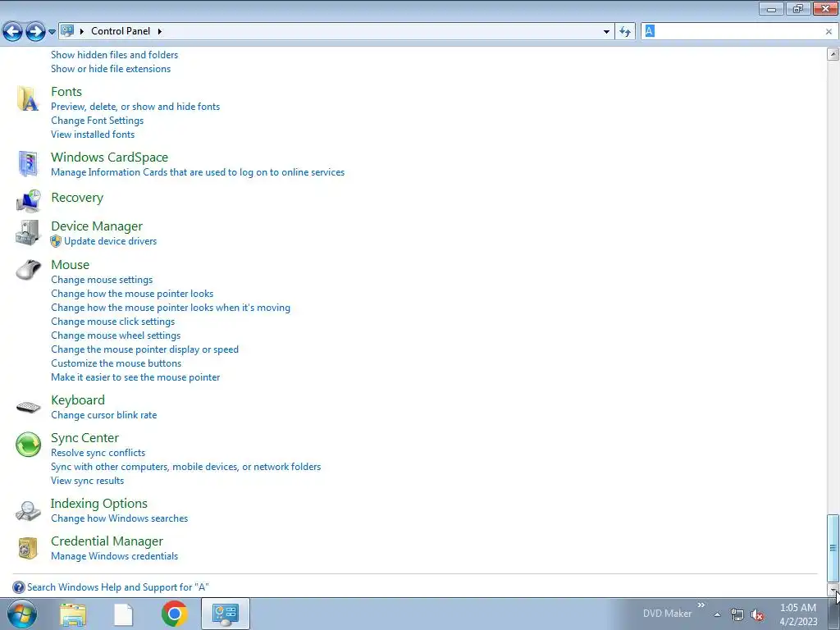840x630 pixels.
Task: Click Change Font Settings
Action: coord(98,121)
